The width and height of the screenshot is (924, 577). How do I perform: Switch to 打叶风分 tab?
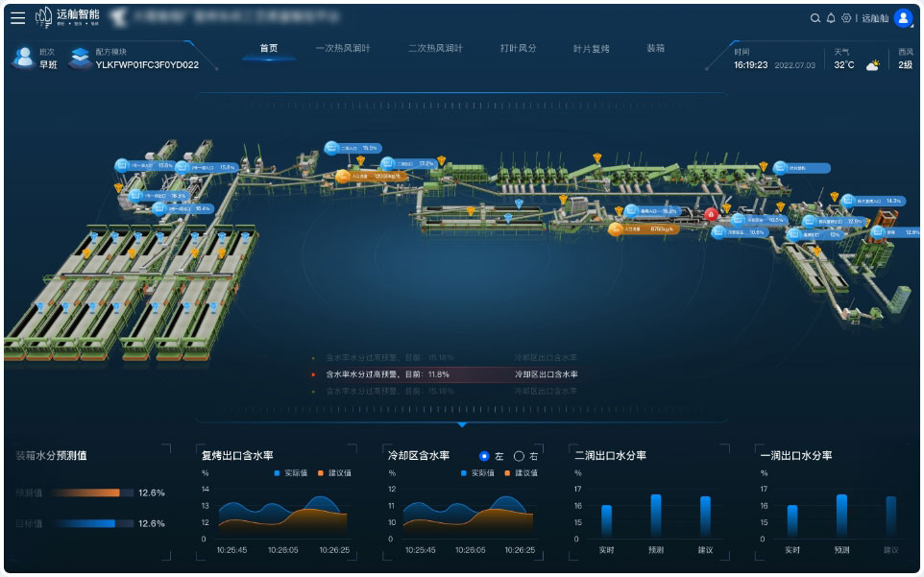(518, 48)
